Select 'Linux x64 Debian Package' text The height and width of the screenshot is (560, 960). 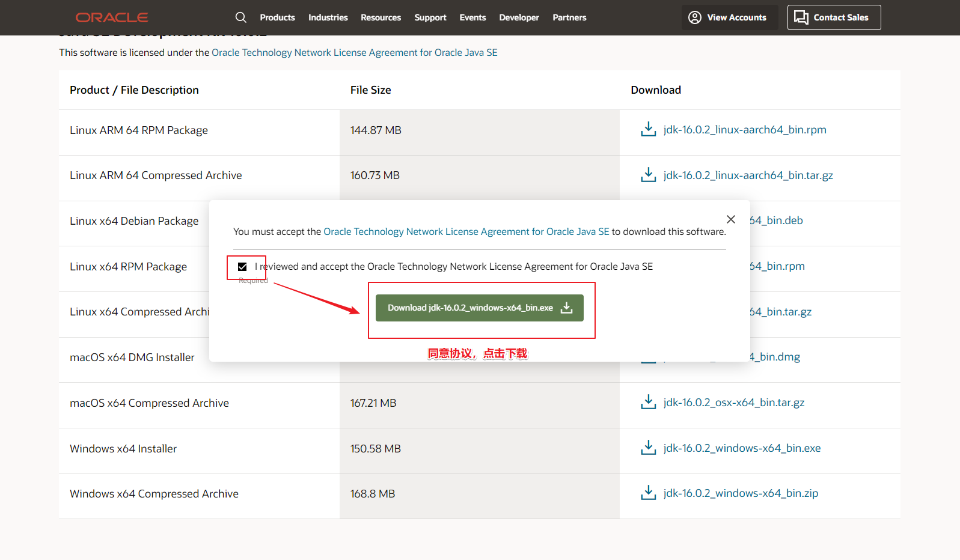coord(134,221)
